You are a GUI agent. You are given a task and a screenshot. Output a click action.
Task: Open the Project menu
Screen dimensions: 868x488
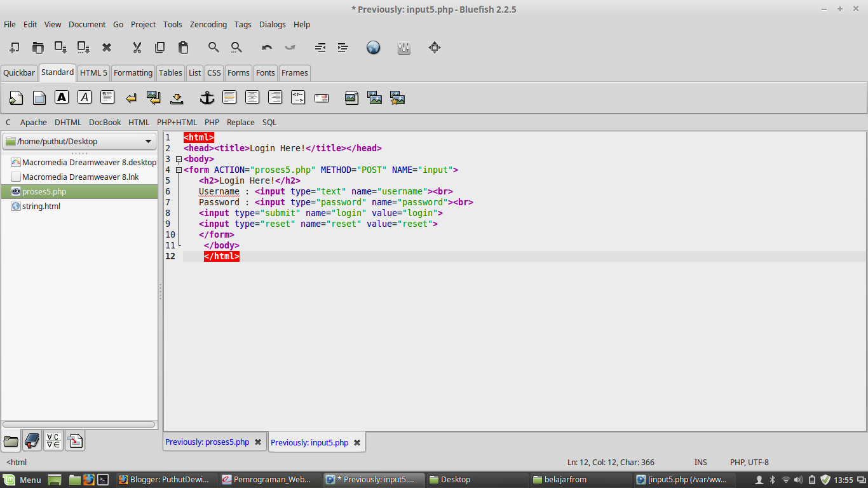coord(143,24)
